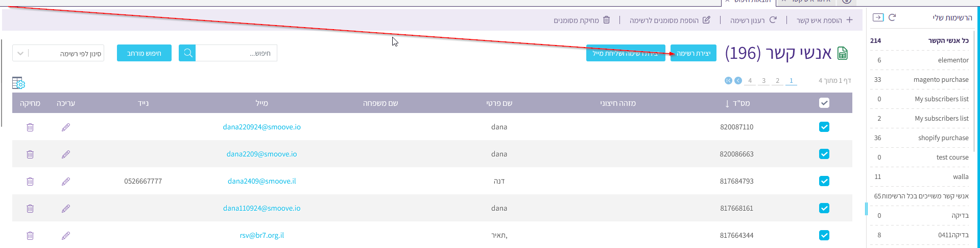Click the refresh icon in My Lists panel
The width and height of the screenshot is (980, 248).
point(892,17)
